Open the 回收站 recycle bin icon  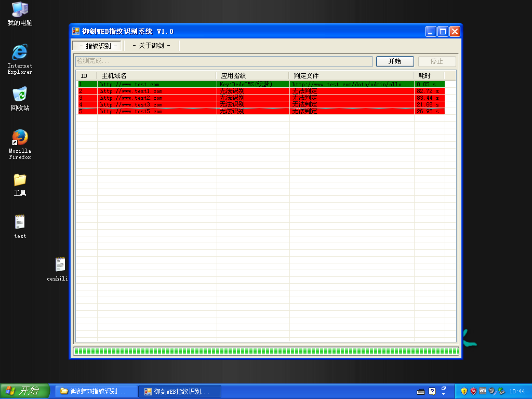[20, 99]
